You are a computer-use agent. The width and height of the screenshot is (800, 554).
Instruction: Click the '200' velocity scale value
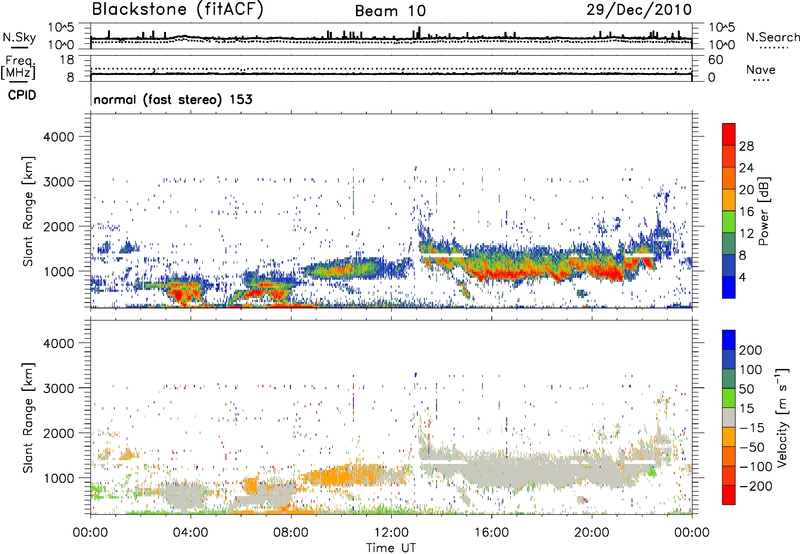coord(751,350)
